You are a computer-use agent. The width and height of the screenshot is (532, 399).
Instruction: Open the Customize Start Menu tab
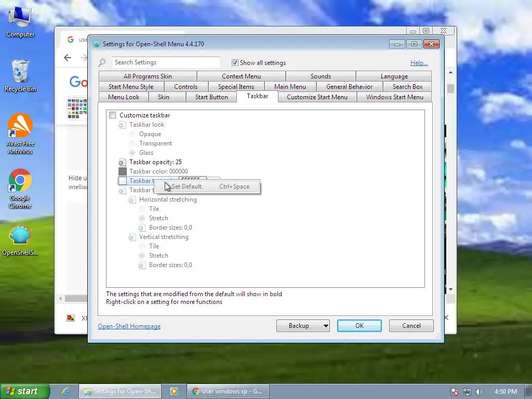317,97
